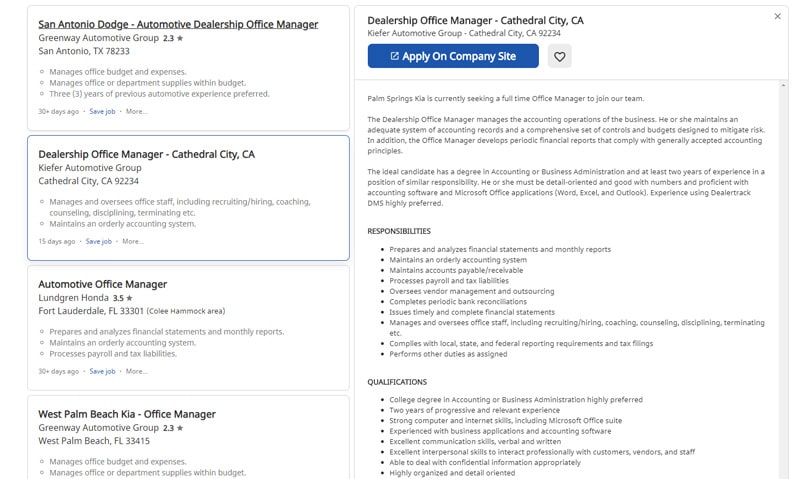The width and height of the screenshot is (800, 479).
Task: Click 'Colee Hammock area' text
Action: click(x=186, y=311)
